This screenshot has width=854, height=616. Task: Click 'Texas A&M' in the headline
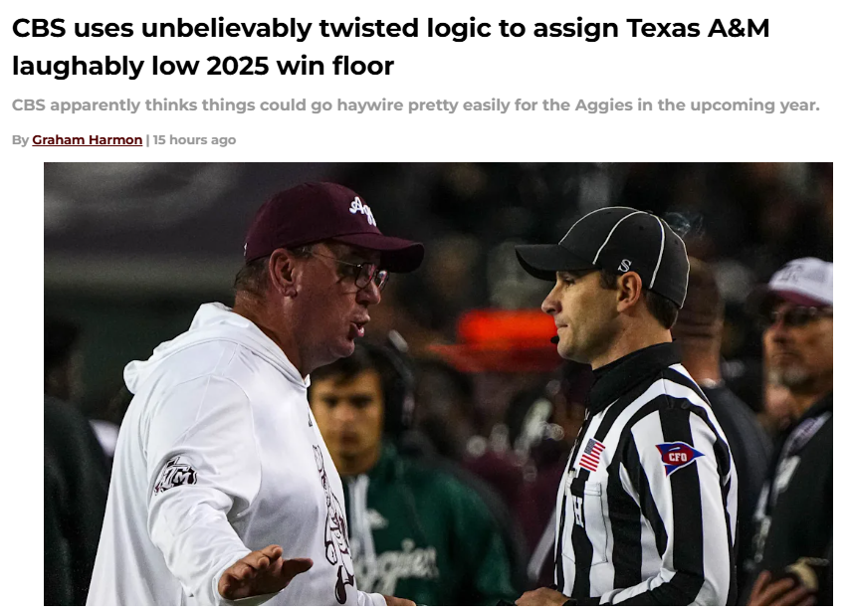coord(698,28)
